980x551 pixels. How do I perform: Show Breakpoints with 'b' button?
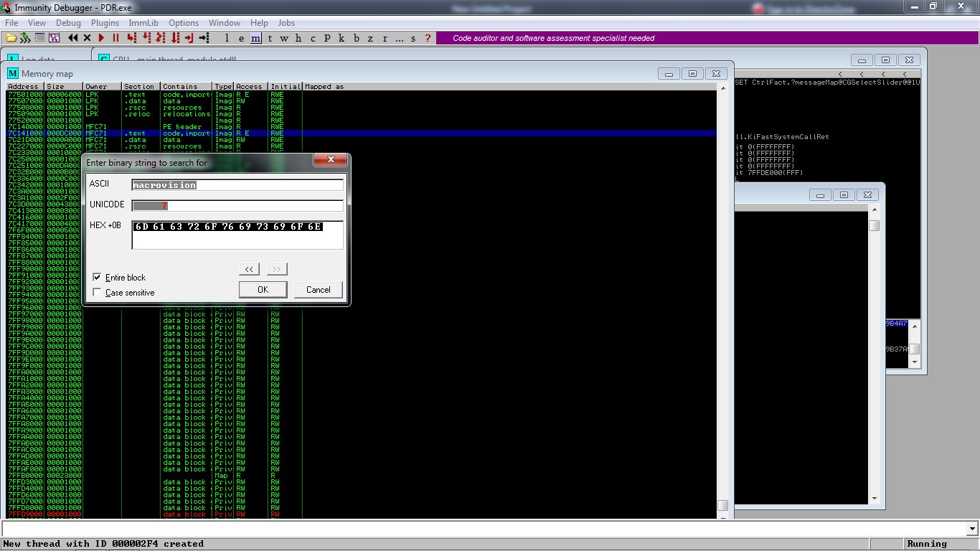point(356,38)
